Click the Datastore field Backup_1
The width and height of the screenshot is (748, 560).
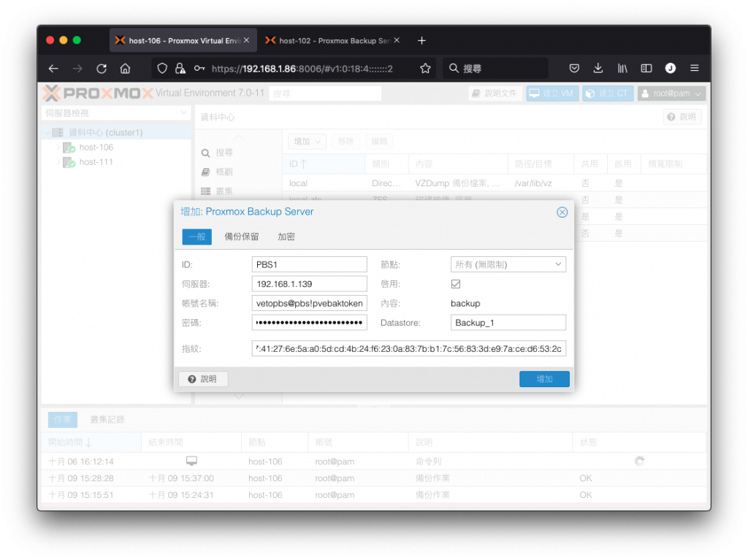pyautogui.click(x=508, y=323)
